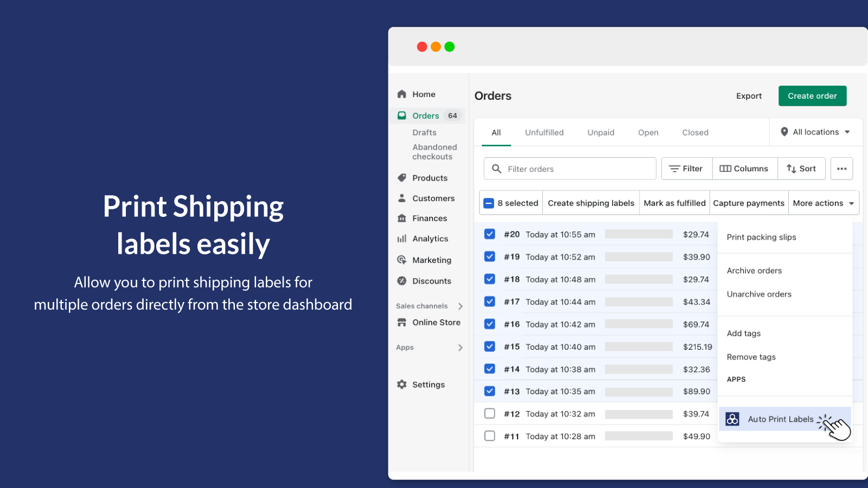Toggle the 8 selected master checkbox
The height and width of the screenshot is (488, 868).
[489, 202]
